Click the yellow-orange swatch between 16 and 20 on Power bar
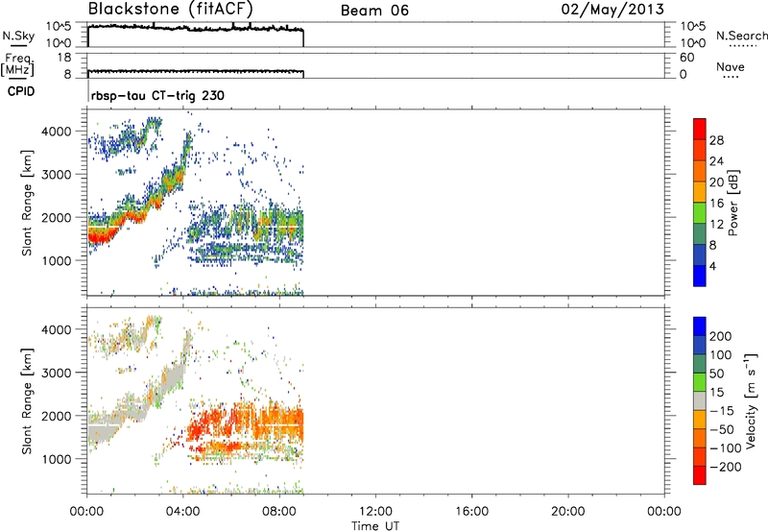 coord(700,192)
